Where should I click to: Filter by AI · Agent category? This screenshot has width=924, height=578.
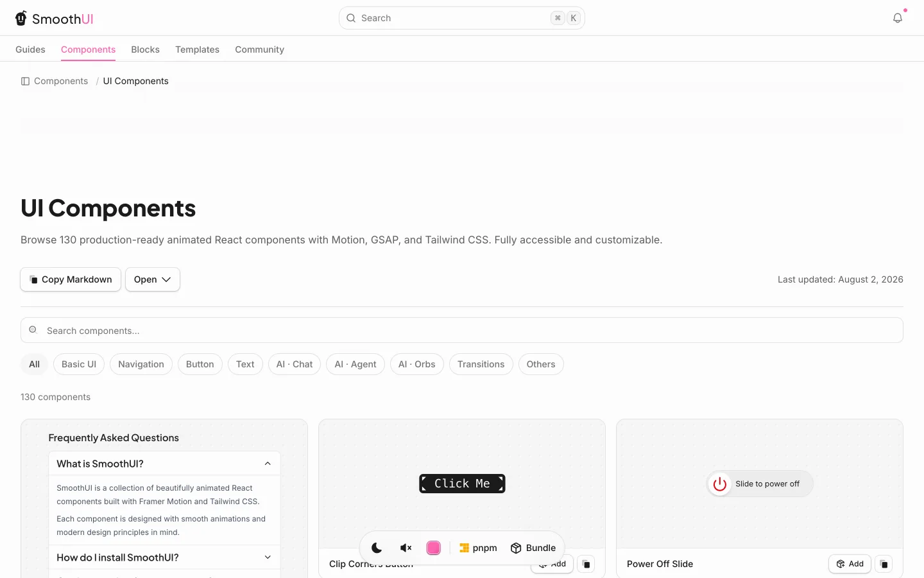click(355, 364)
